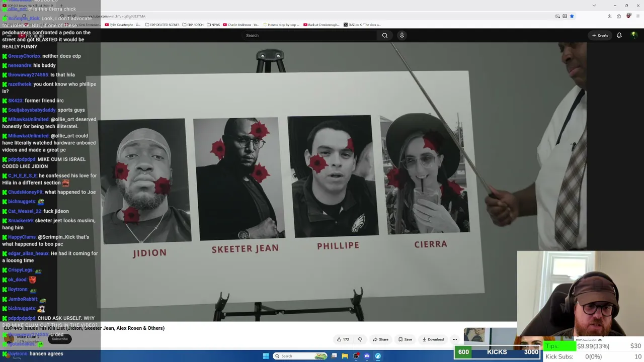Image resolution: width=644 pixels, height=362 pixels.
Task: Download the video
Action: [433, 339]
